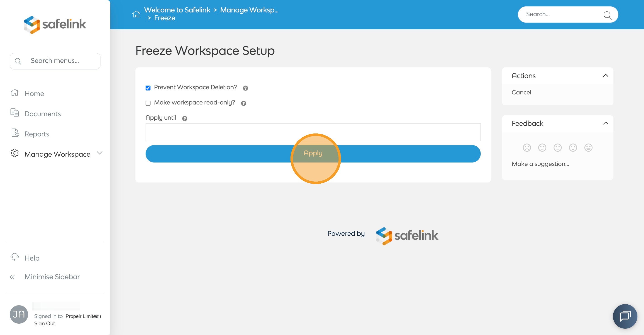Click the Cancel action link
644x335 pixels.
[521, 92]
